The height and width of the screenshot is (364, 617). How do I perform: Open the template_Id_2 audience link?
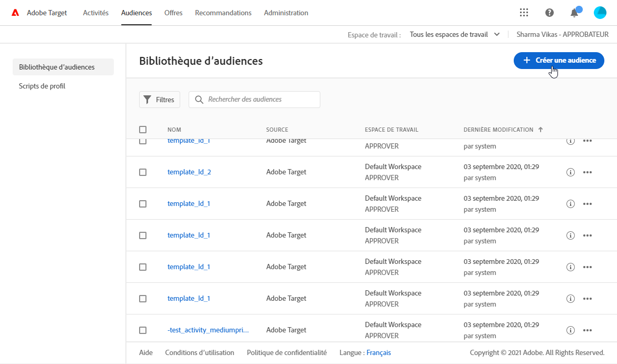(x=189, y=172)
